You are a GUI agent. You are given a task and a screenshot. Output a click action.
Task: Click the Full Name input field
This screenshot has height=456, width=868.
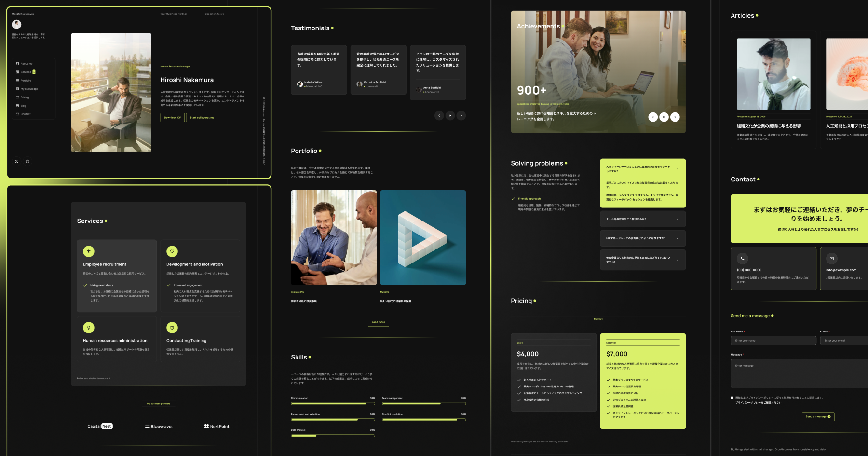[x=773, y=341]
